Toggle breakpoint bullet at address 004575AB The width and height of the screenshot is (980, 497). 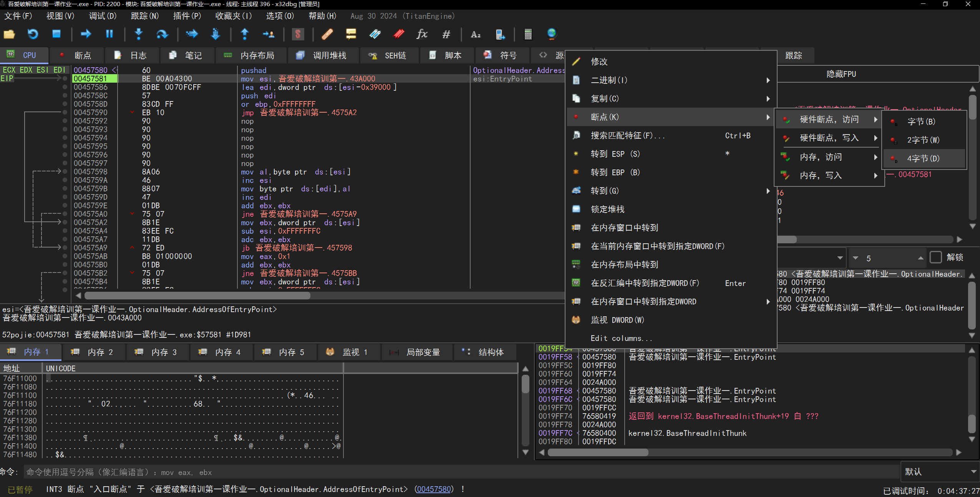[x=65, y=256]
